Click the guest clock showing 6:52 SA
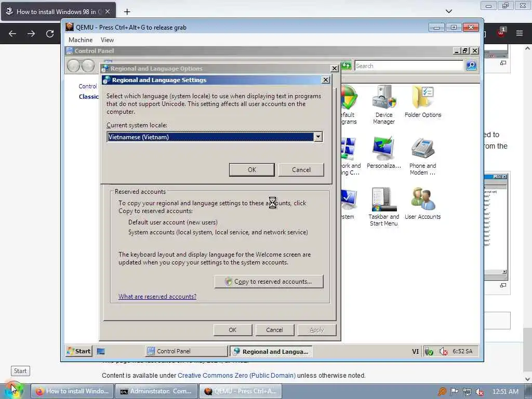 (x=462, y=351)
